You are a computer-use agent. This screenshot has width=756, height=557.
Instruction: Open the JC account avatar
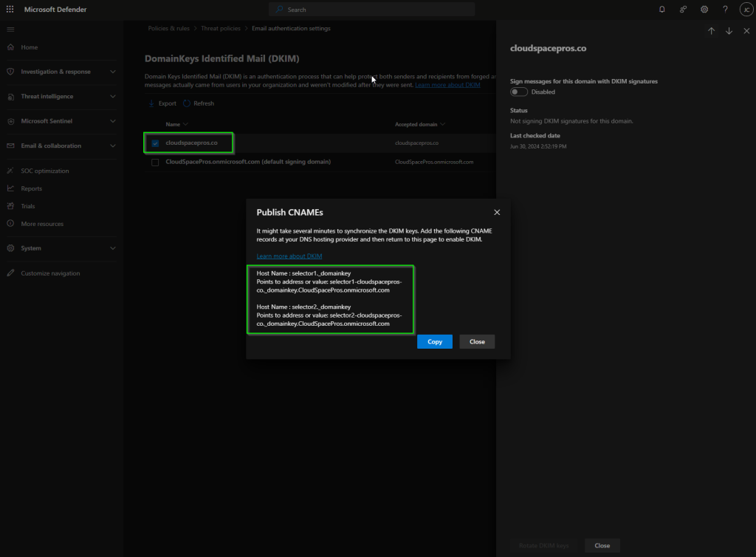746,9
